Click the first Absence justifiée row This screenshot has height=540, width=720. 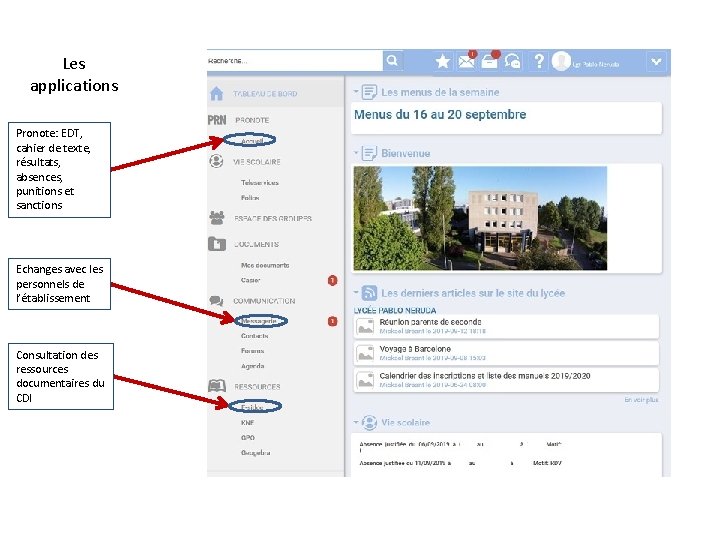(461, 444)
